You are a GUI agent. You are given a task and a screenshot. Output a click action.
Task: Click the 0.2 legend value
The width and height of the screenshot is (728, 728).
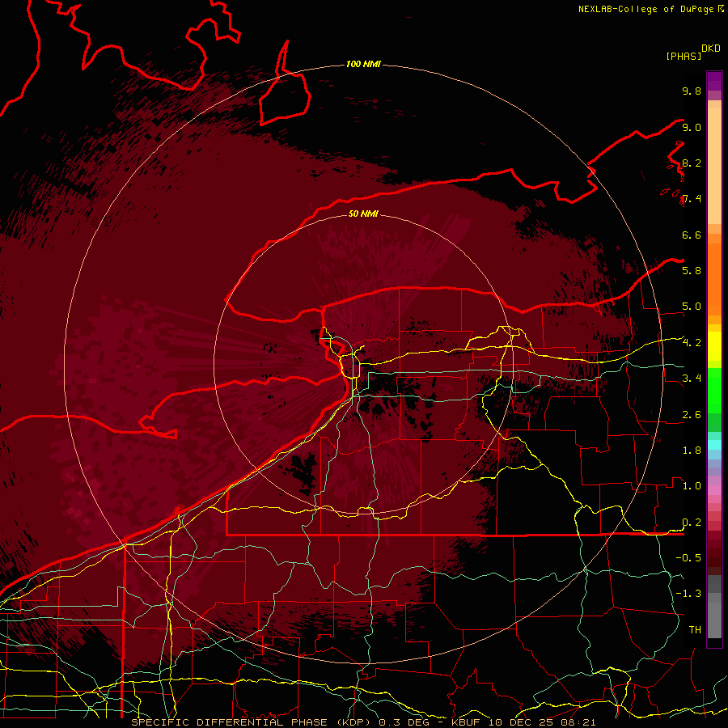pyautogui.click(x=692, y=523)
